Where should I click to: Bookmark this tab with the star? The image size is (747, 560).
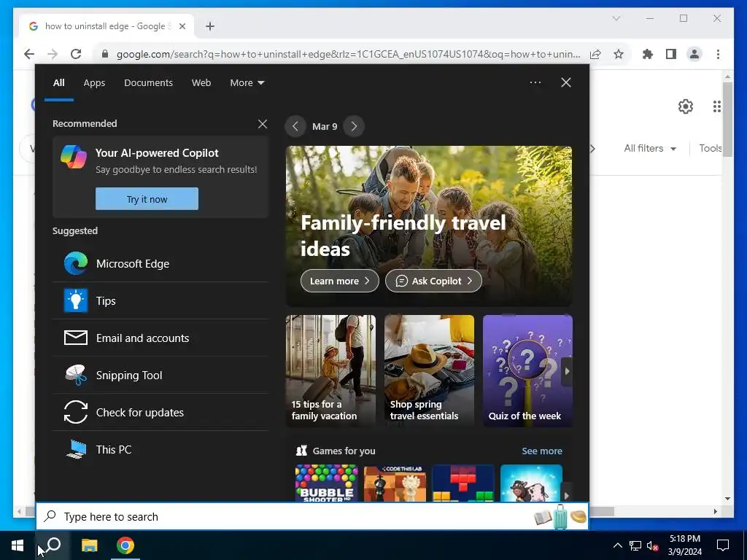tap(619, 54)
